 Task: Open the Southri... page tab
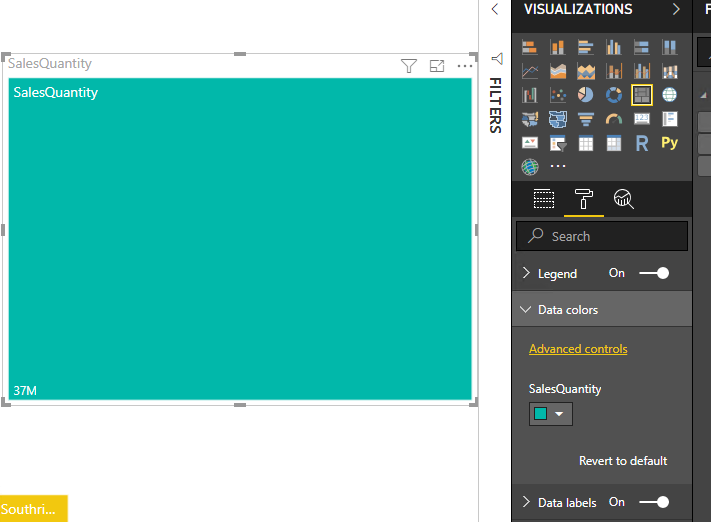(x=34, y=508)
